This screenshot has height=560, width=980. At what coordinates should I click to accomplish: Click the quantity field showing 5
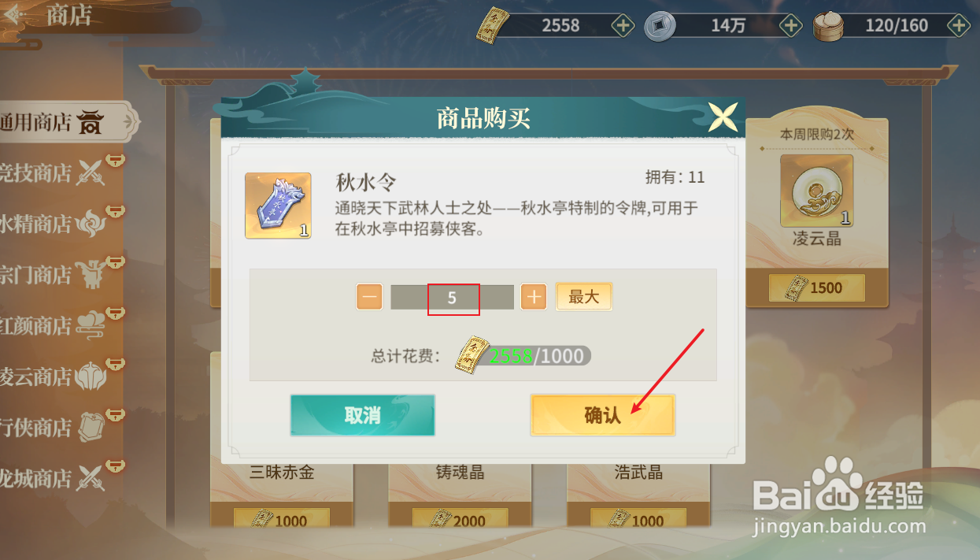click(x=453, y=298)
